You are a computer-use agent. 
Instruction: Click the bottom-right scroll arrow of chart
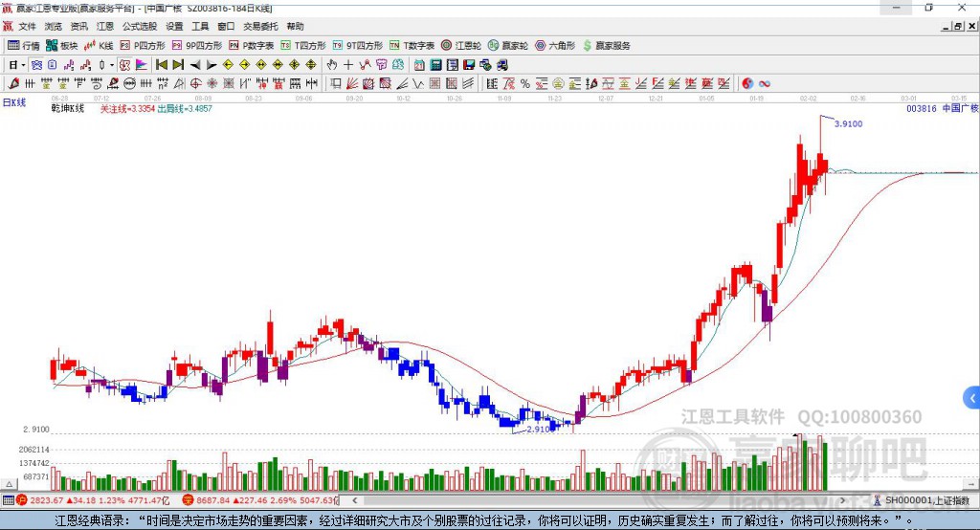(971, 484)
